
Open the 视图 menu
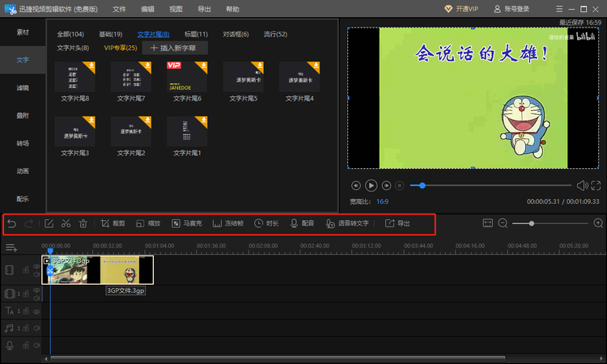[176, 9]
